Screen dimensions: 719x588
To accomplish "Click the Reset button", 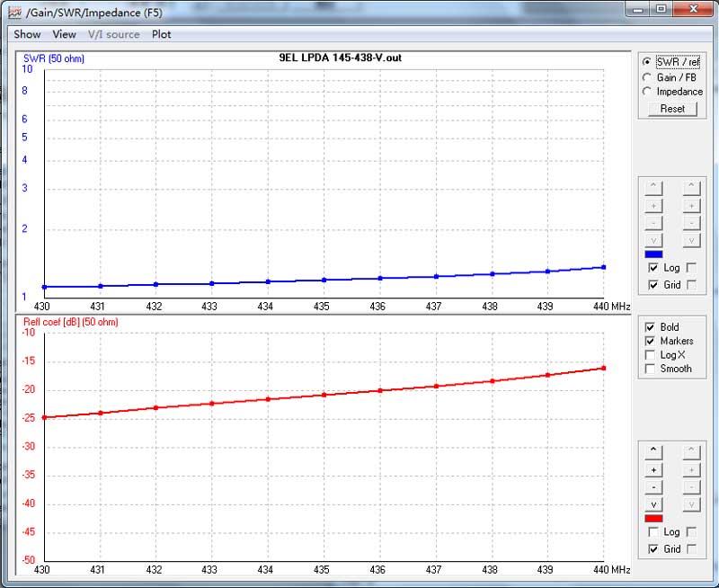I will 672,109.
